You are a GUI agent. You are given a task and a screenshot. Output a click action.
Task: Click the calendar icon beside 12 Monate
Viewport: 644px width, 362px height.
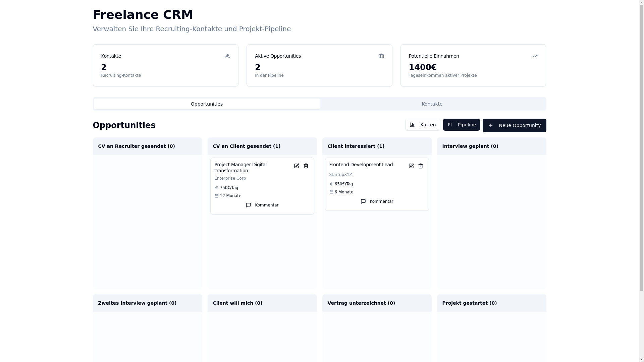(217, 196)
